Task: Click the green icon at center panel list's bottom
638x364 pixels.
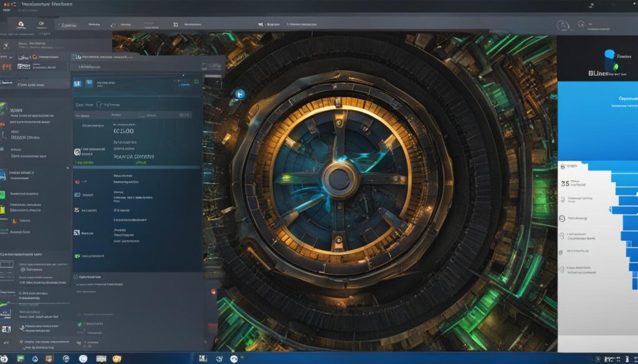Action: coord(77,256)
